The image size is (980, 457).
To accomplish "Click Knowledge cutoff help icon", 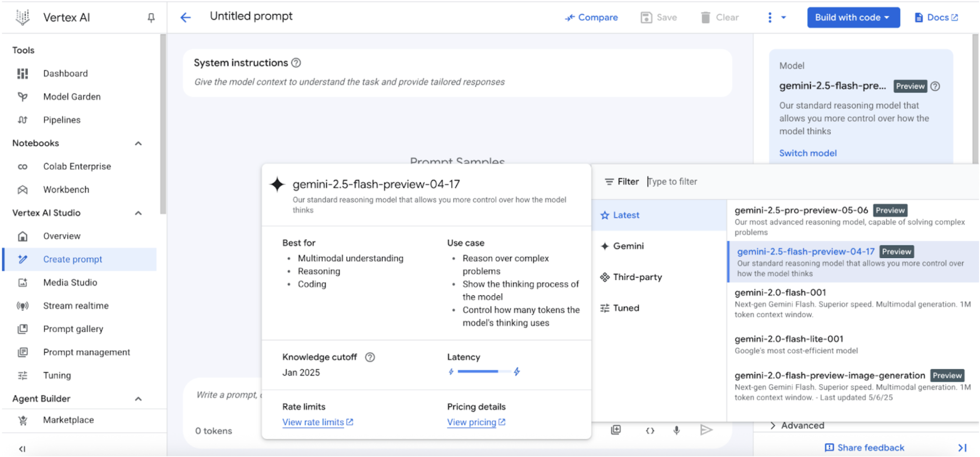I will pyautogui.click(x=370, y=357).
